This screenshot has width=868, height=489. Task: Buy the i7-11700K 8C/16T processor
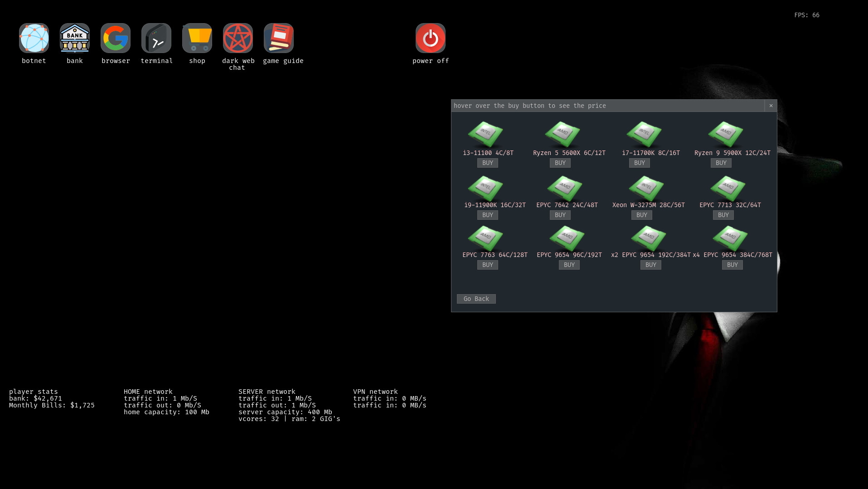[639, 163]
